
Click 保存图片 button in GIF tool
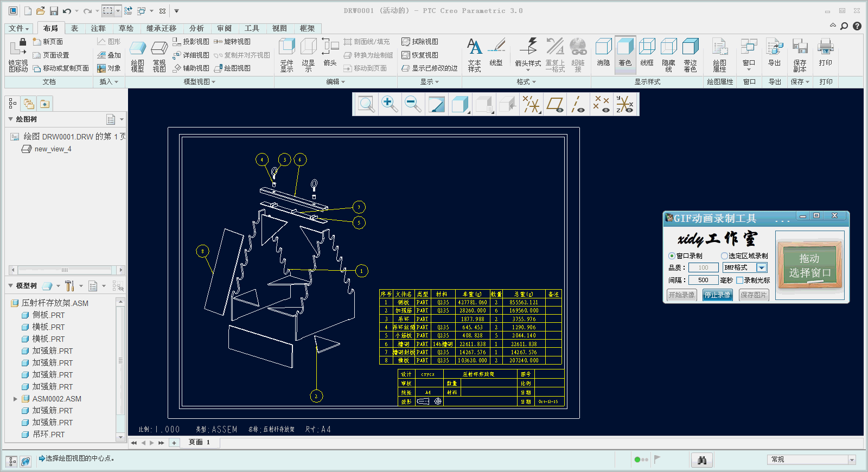pyautogui.click(x=754, y=295)
